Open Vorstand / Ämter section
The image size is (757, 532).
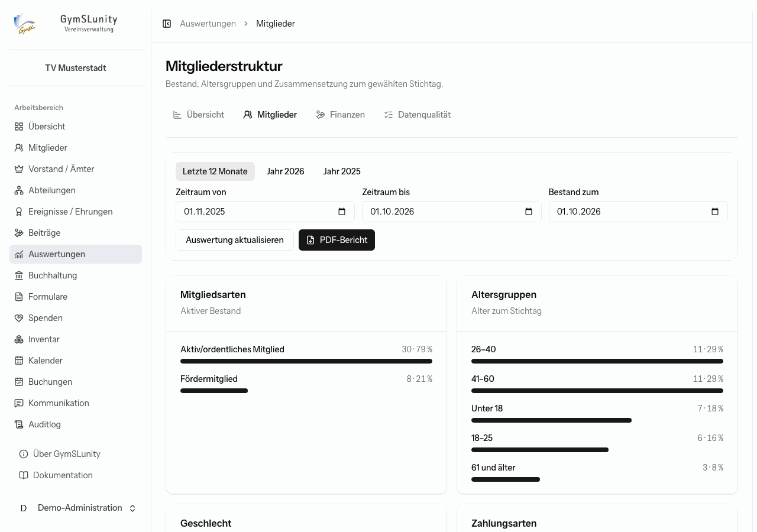[76, 169]
